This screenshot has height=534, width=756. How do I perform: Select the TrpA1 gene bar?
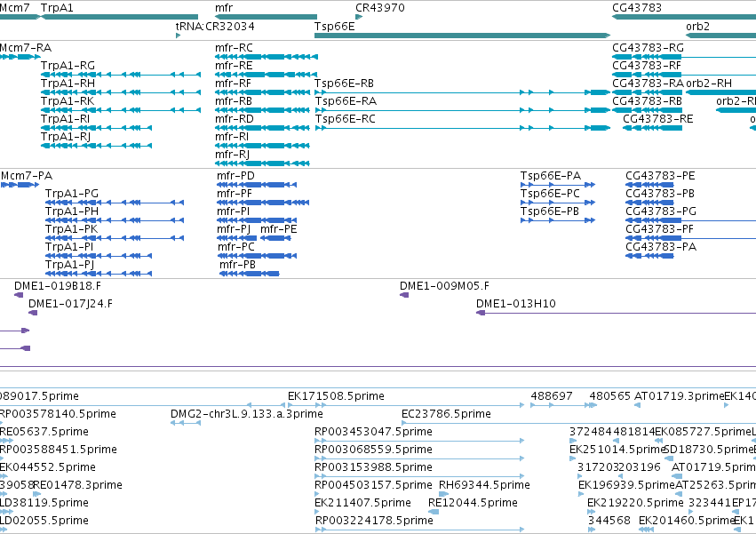pos(120,17)
